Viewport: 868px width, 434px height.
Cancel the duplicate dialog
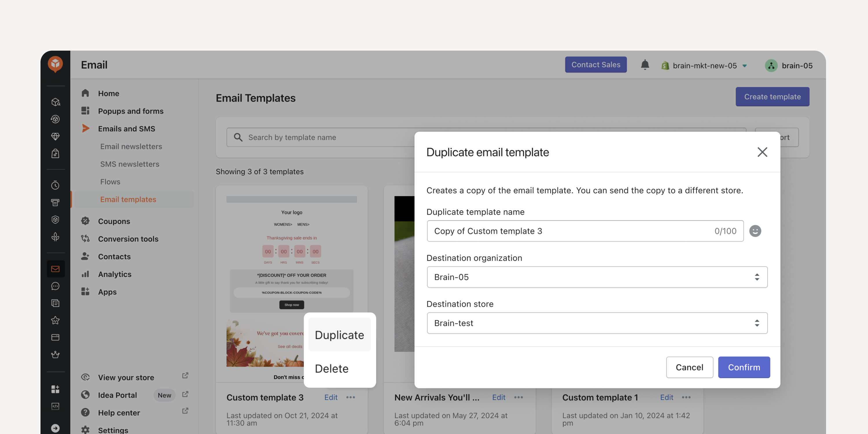click(689, 367)
